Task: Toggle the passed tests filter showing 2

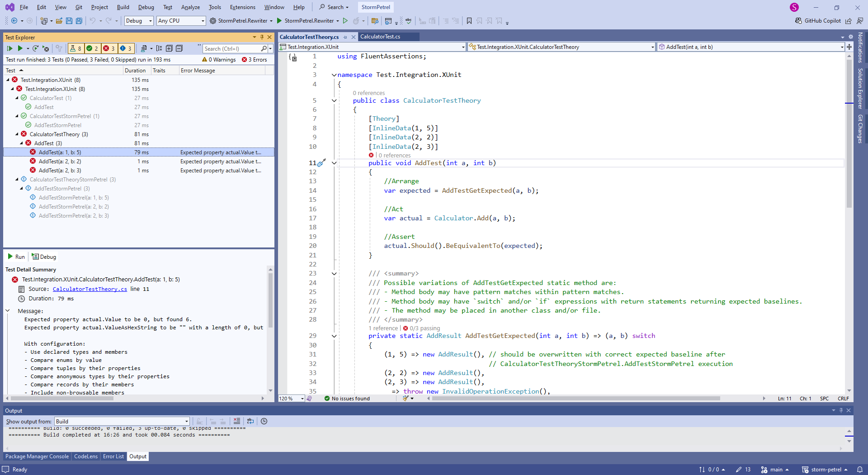Action: click(92, 48)
